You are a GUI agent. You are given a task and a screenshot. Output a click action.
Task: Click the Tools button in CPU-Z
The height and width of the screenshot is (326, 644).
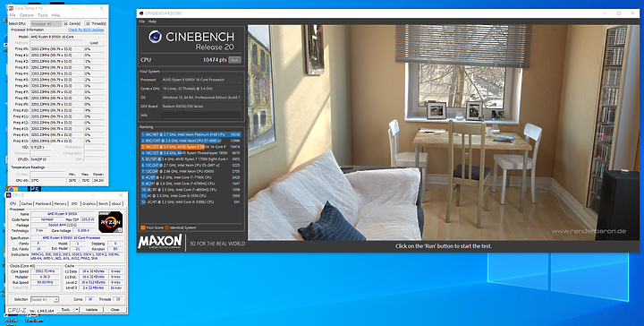tap(65, 310)
